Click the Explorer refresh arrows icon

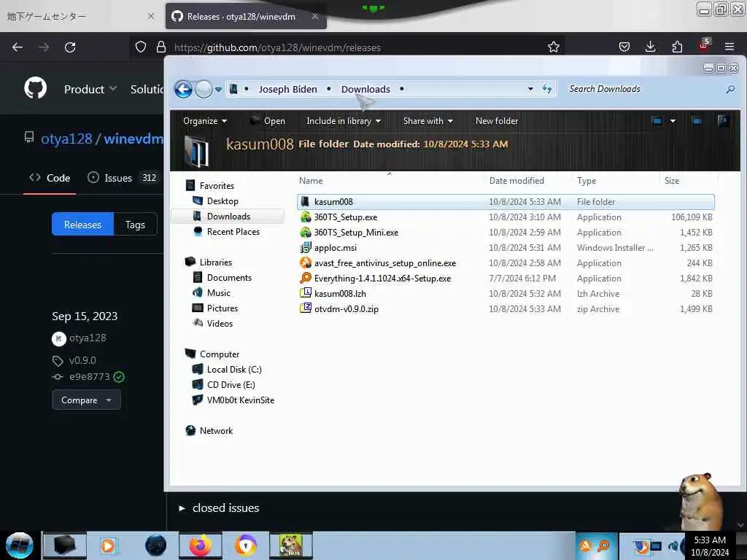(x=547, y=89)
